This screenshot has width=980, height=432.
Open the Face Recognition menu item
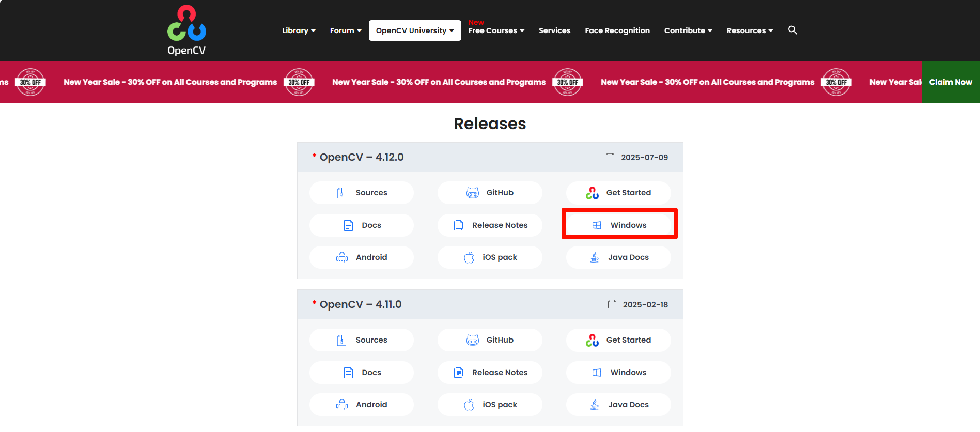(617, 30)
